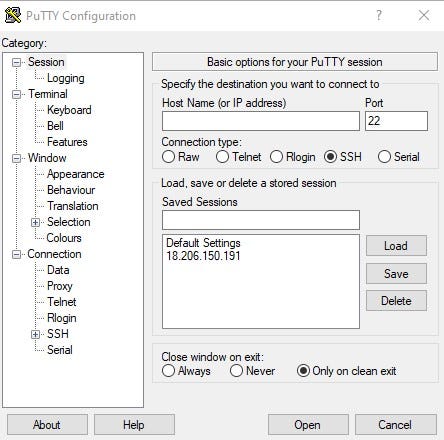Expand the Selection tree node
The width and height of the screenshot is (444, 440).
click(x=35, y=222)
